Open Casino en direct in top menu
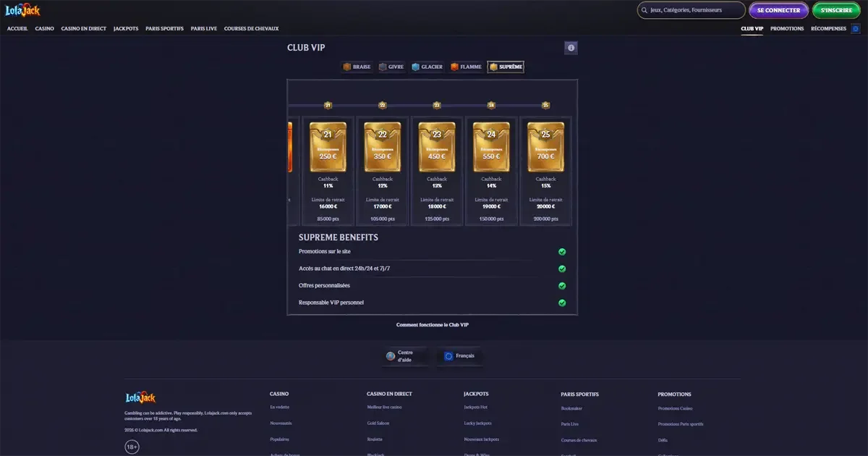Image resolution: width=868 pixels, height=456 pixels. 84,29
